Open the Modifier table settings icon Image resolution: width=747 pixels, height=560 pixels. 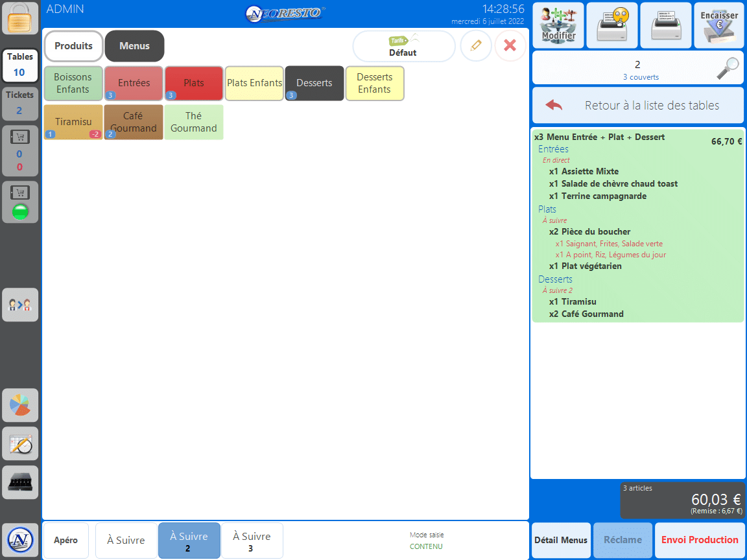click(558, 25)
